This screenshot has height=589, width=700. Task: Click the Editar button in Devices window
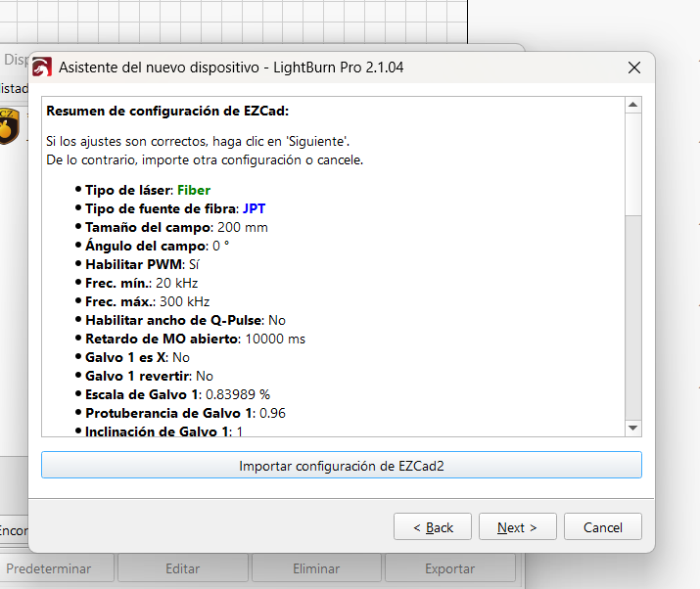pyautogui.click(x=183, y=568)
